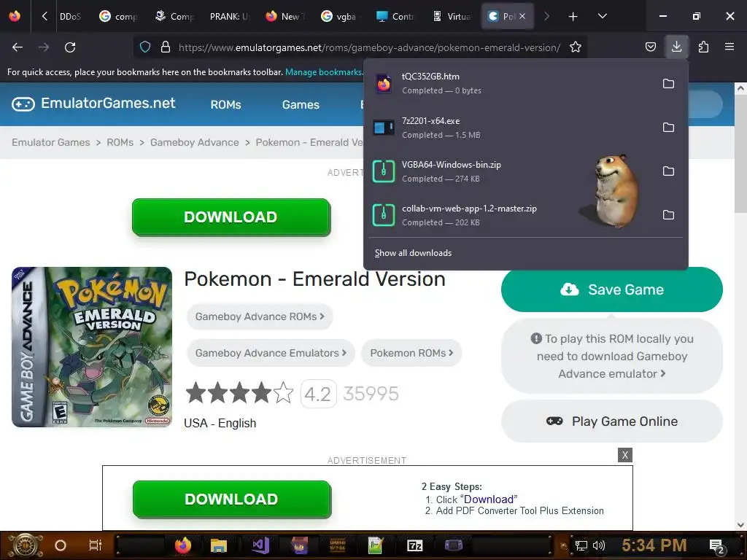Toggle the Downloads toolbar button

click(676, 47)
